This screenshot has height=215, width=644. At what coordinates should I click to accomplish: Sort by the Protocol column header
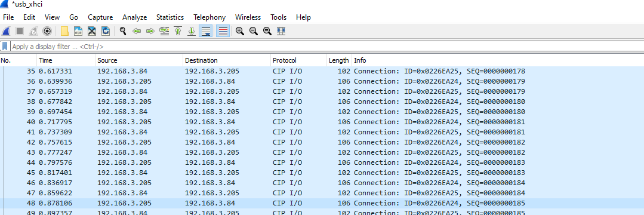[299, 60]
